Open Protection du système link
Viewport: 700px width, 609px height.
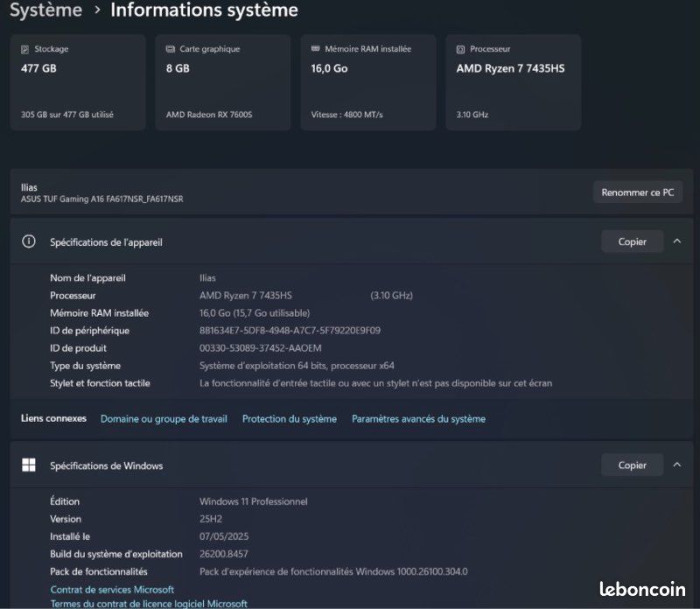tap(290, 419)
